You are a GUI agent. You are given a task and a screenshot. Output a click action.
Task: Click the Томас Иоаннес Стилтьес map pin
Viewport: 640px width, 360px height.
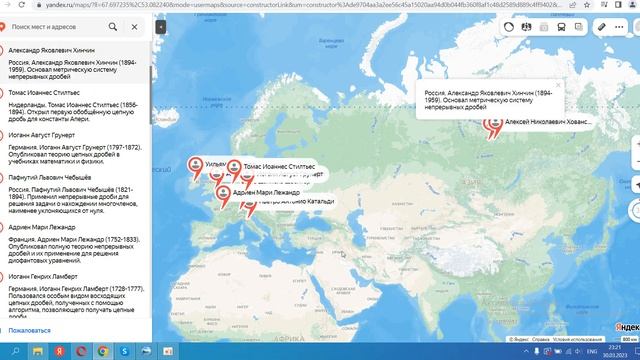(234, 169)
